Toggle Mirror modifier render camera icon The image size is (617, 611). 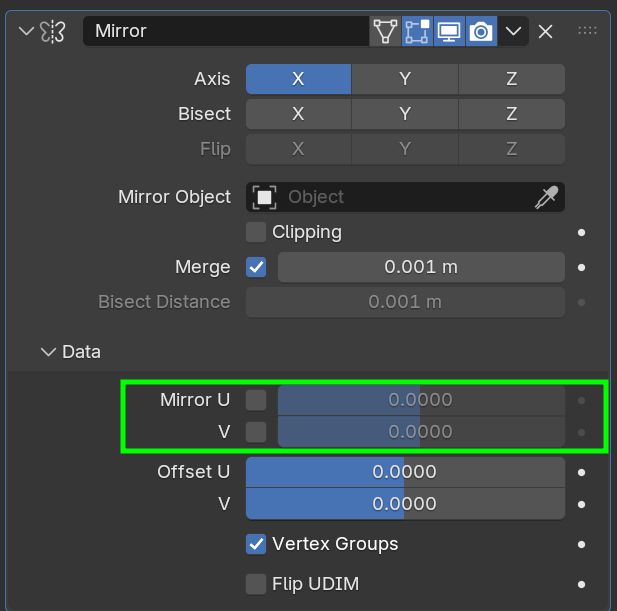tap(481, 31)
